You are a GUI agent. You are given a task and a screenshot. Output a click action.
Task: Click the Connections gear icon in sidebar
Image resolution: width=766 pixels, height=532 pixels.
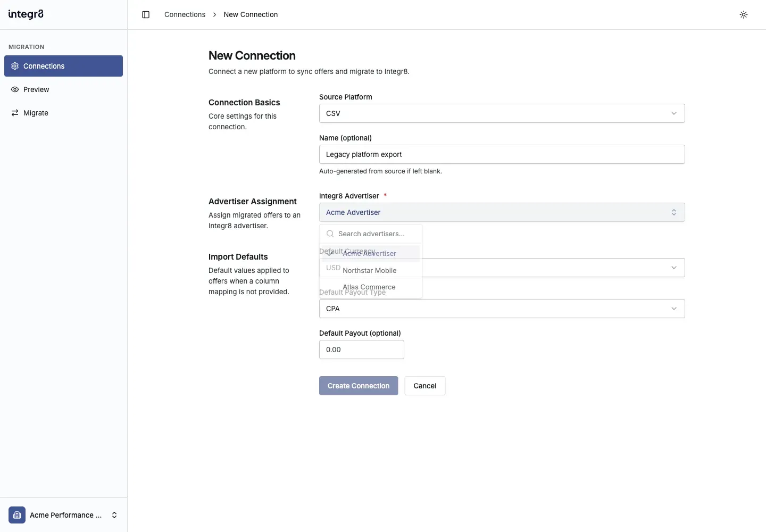(x=15, y=66)
